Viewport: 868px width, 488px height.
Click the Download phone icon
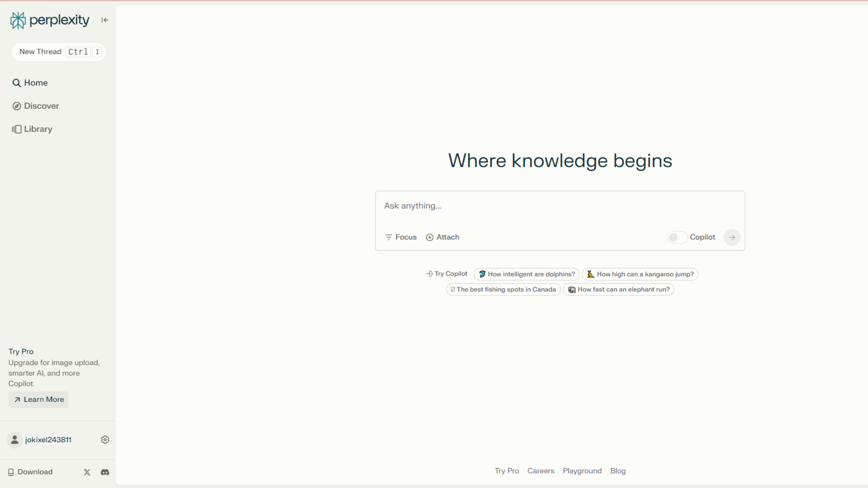[x=11, y=472]
